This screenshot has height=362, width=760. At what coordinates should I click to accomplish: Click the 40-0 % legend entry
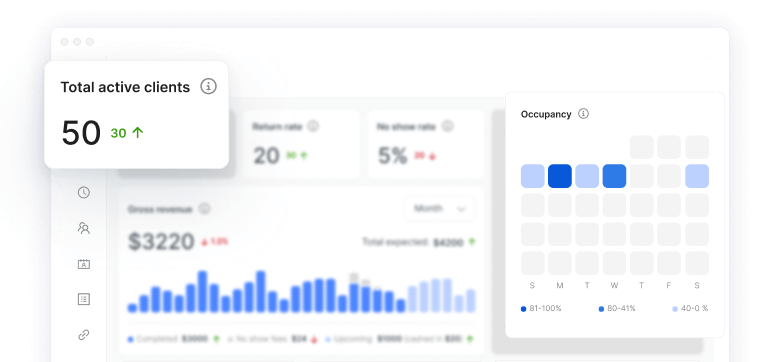690,308
